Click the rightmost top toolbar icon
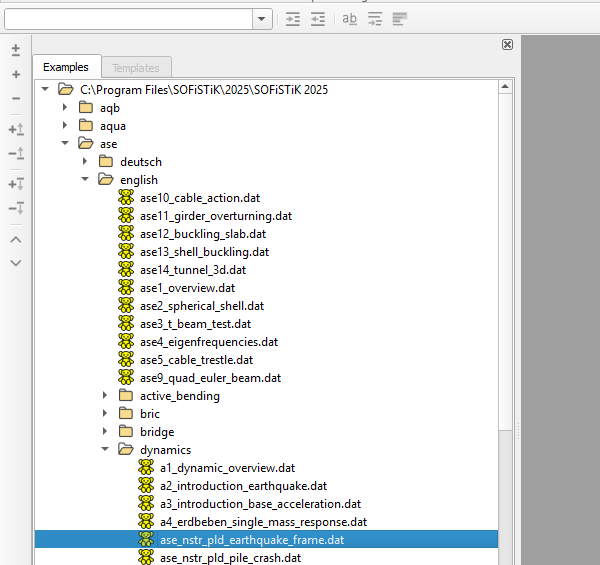The height and width of the screenshot is (565, 600). tap(399, 19)
